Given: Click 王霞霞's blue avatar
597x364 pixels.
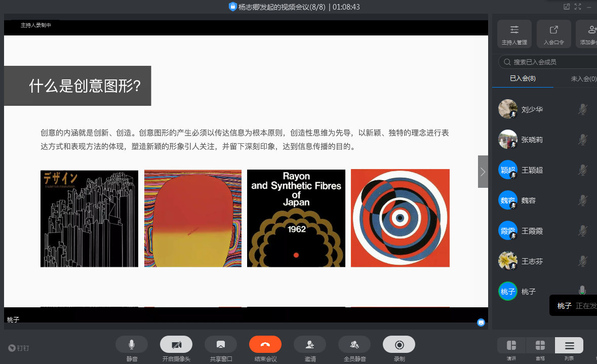Looking at the screenshot, I should [x=507, y=230].
